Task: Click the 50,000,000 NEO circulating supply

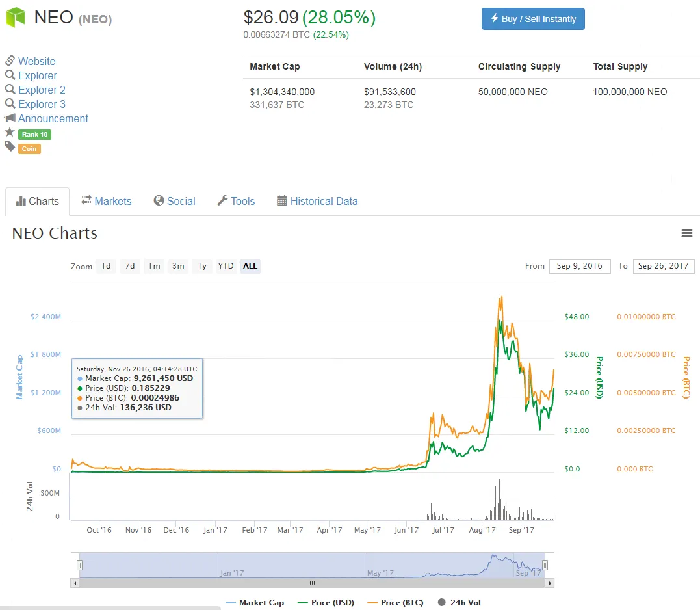Action: pos(513,92)
